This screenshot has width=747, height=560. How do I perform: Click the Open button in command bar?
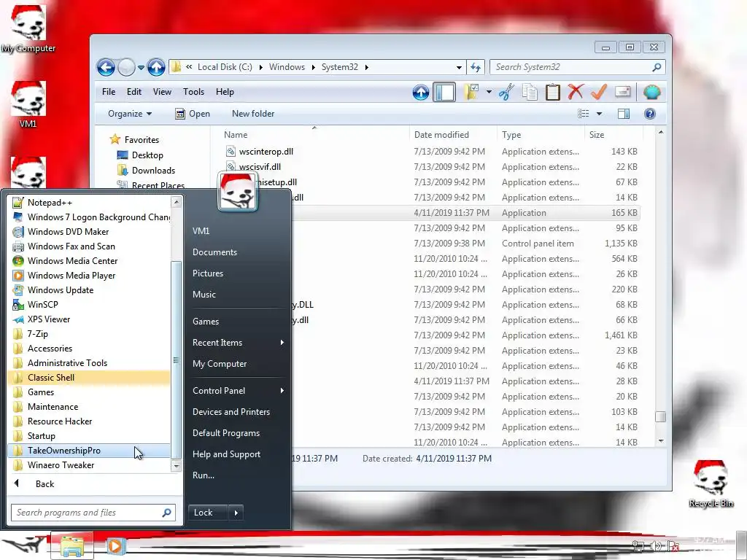193,114
